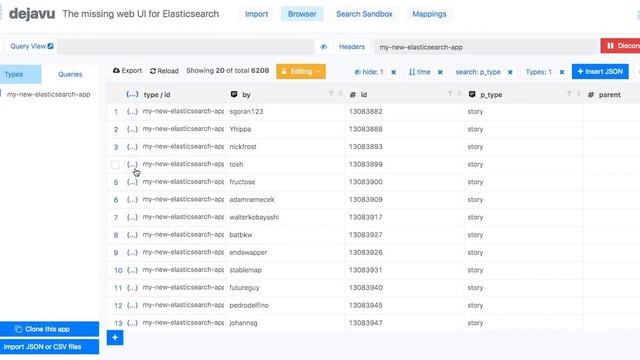Open filter for the by column
Screen dimensions: 640x360
331,94
